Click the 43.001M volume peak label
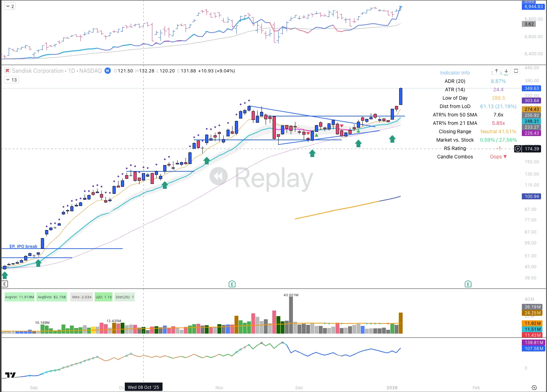Screen dimensions: 547x392 point(291,295)
